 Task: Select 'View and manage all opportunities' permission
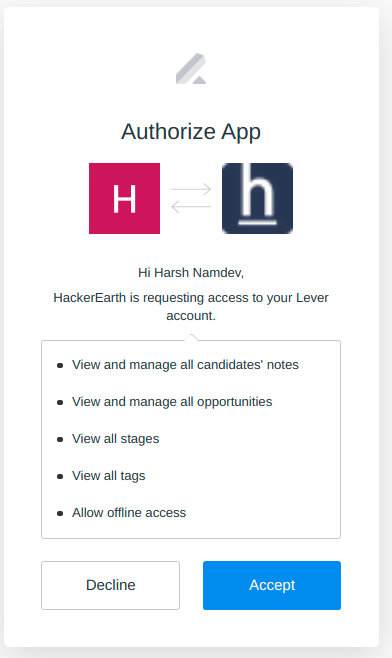click(172, 402)
